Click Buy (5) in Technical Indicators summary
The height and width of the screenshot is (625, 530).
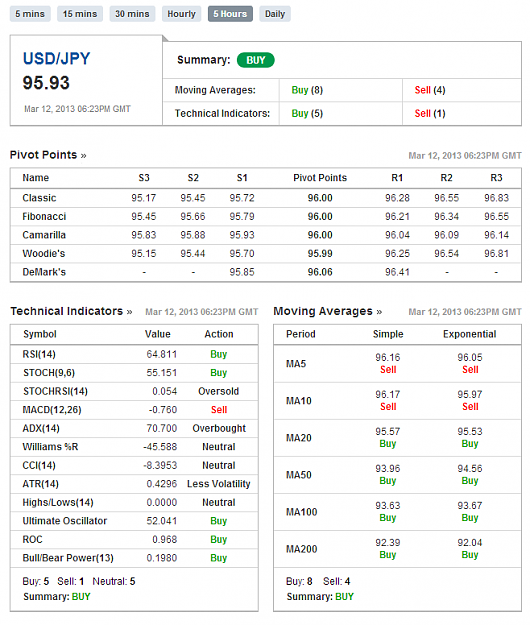[x=307, y=114]
